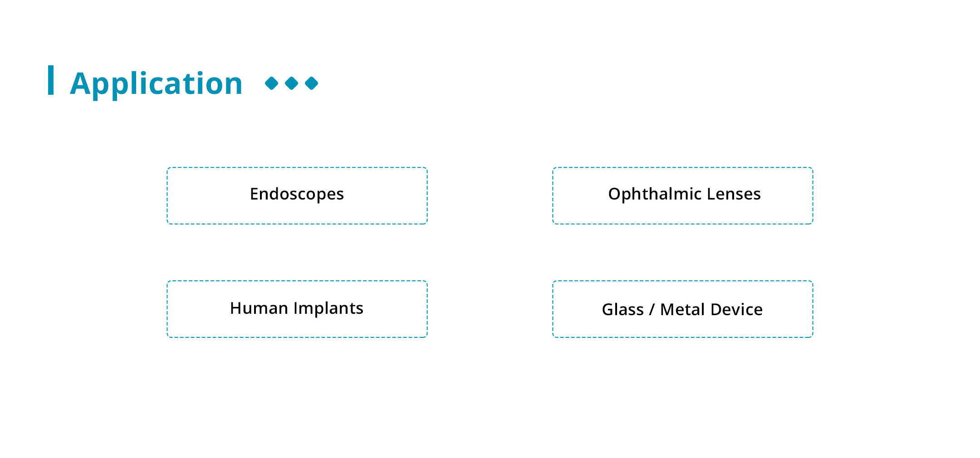Click the blue vertical bar beside Application
Viewport: 980px width, 458px height.
pos(51,80)
